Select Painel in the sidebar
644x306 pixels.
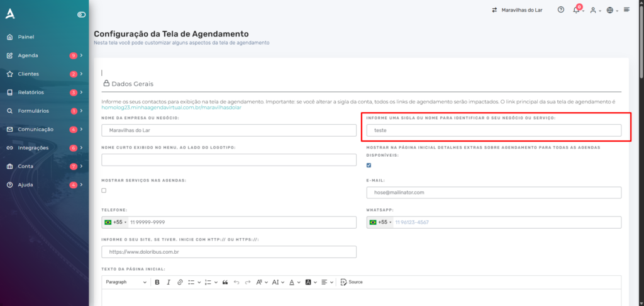coord(26,37)
